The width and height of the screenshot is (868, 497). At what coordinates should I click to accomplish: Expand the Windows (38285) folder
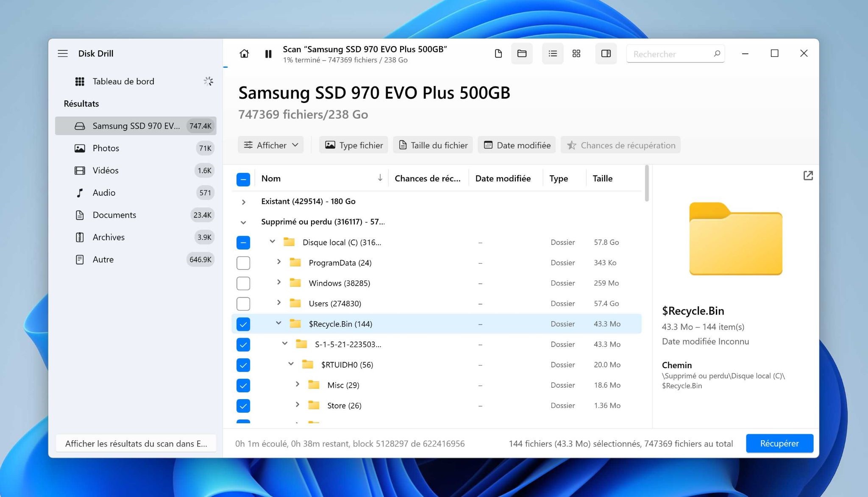(x=278, y=282)
